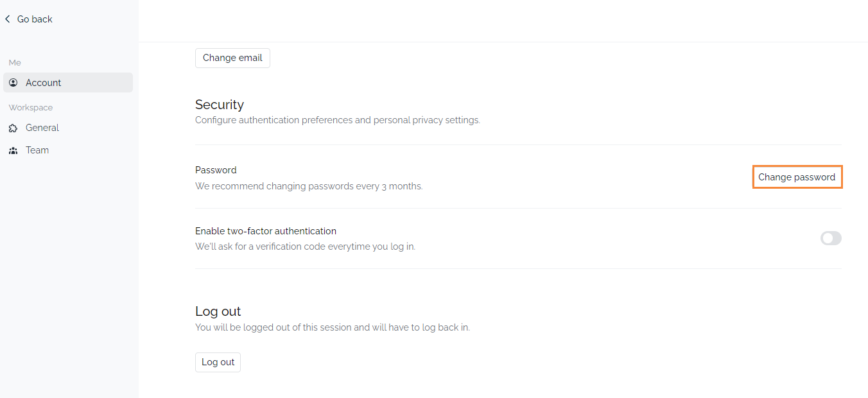Click the Log out section heading

(x=218, y=311)
